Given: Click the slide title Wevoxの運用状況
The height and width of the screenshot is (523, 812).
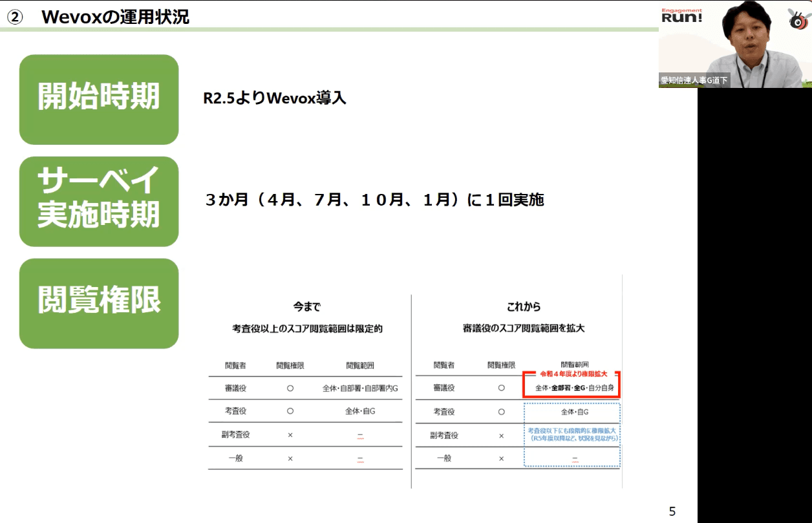Looking at the screenshot, I should (x=115, y=17).
